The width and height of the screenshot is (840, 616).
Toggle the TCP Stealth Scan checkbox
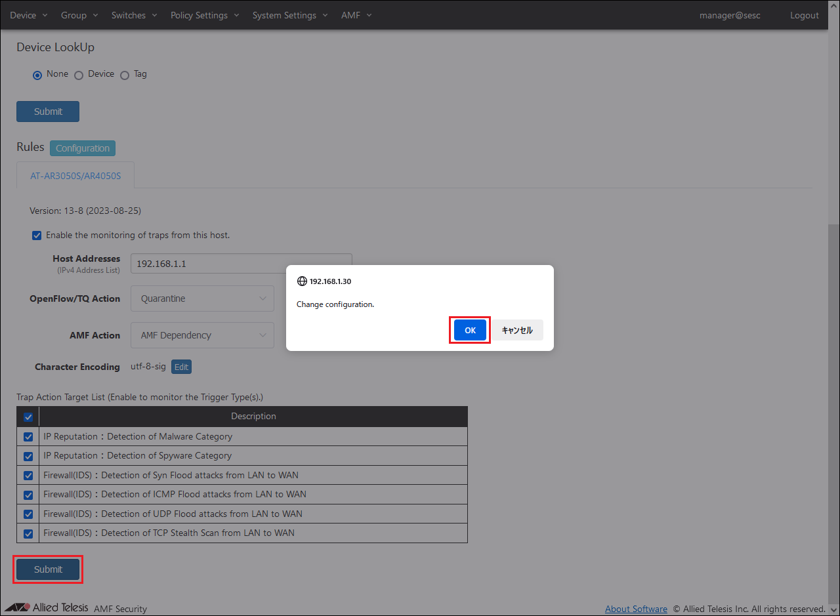(28, 533)
